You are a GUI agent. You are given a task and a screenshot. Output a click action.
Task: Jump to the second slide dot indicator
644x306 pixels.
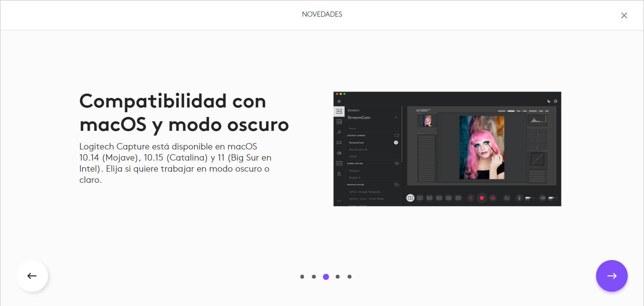[x=314, y=277]
